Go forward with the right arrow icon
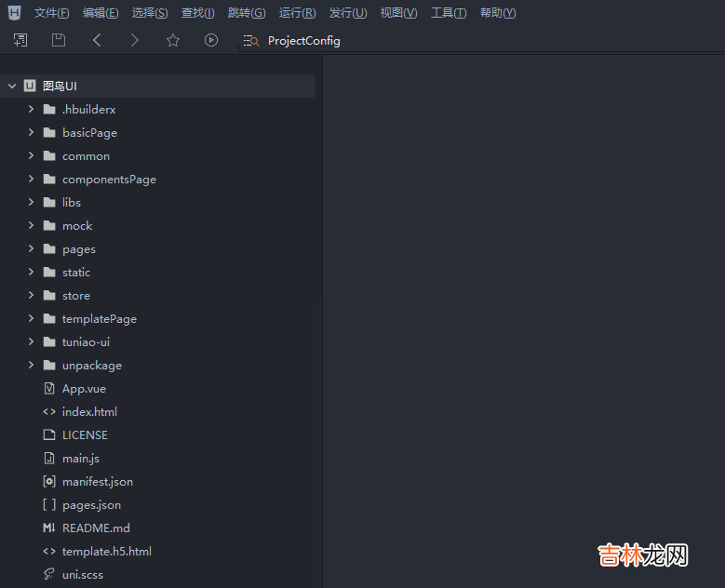The width and height of the screenshot is (725, 588). point(135,40)
